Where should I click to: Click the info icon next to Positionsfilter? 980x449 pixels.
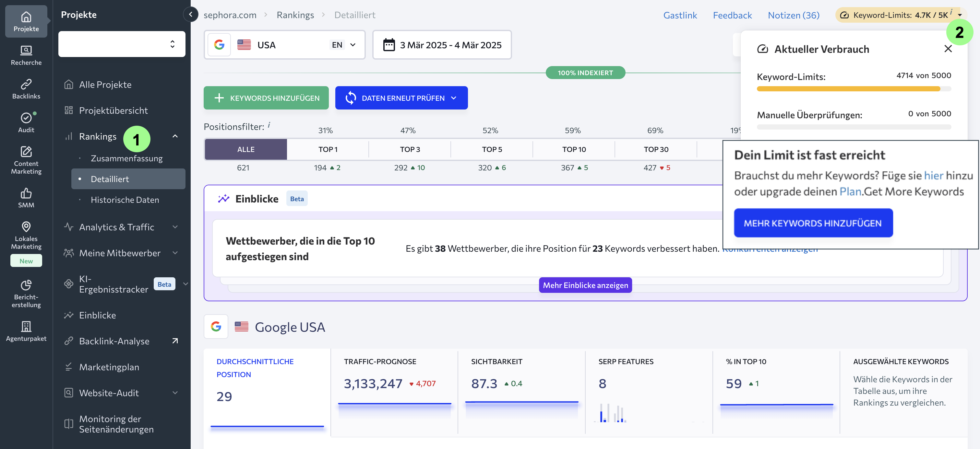pyautogui.click(x=269, y=125)
